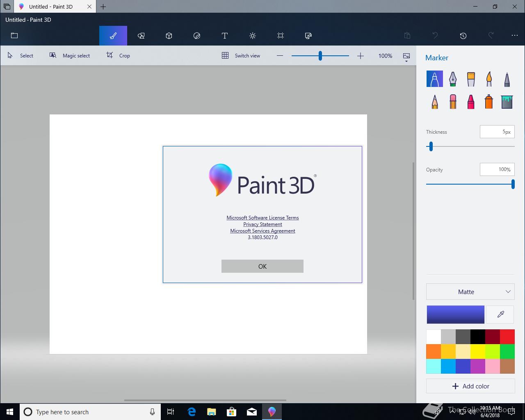Image resolution: width=525 pixels, height=420 pixels.
Task: Click the Undo arrow
Action: [435, 36]
